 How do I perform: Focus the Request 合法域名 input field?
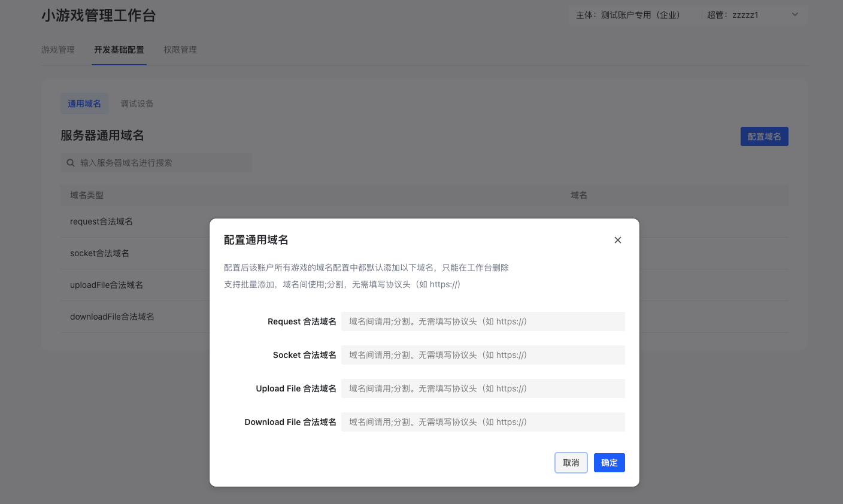[x=483, y=321]
